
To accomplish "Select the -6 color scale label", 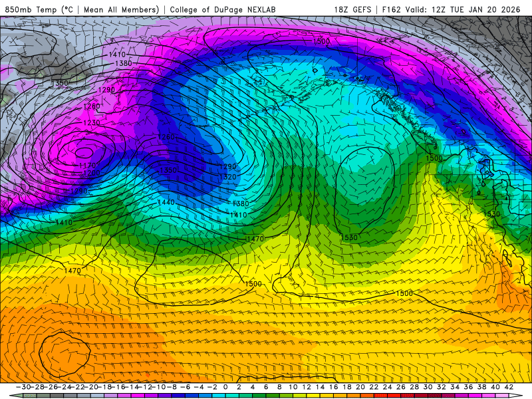I will (x=186, y=387).
